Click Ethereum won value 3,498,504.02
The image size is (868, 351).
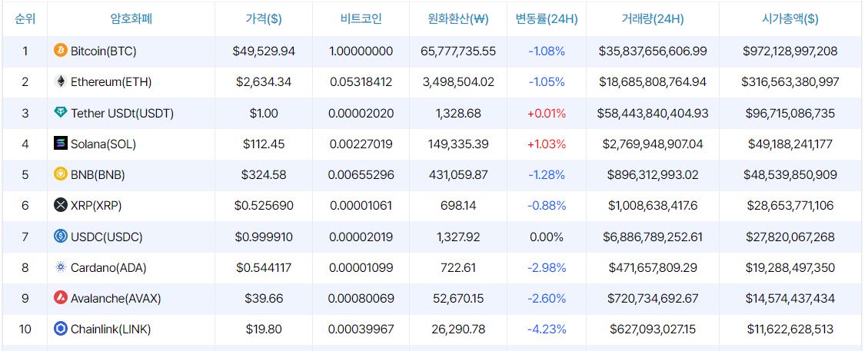pos(458,82)
